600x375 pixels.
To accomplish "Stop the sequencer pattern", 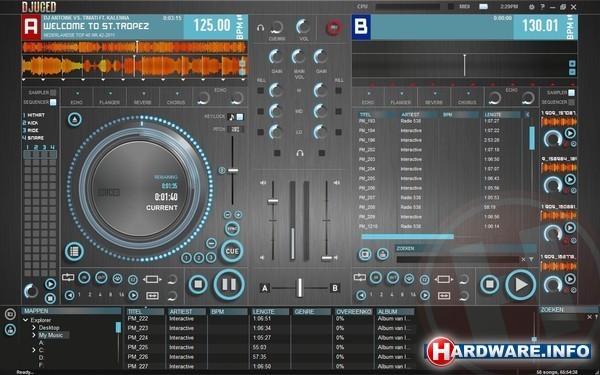I will (x=50, y=298).
